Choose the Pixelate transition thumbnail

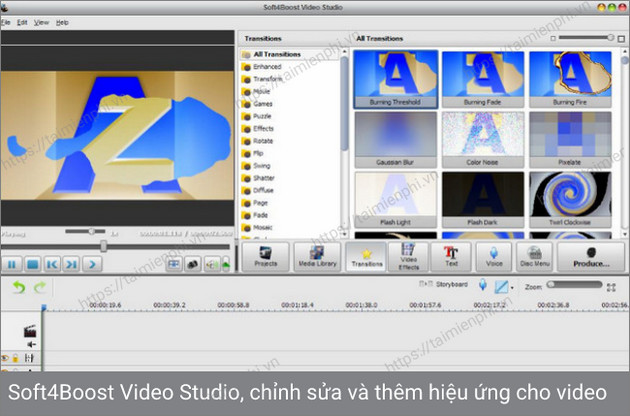[x=570, y=139]
